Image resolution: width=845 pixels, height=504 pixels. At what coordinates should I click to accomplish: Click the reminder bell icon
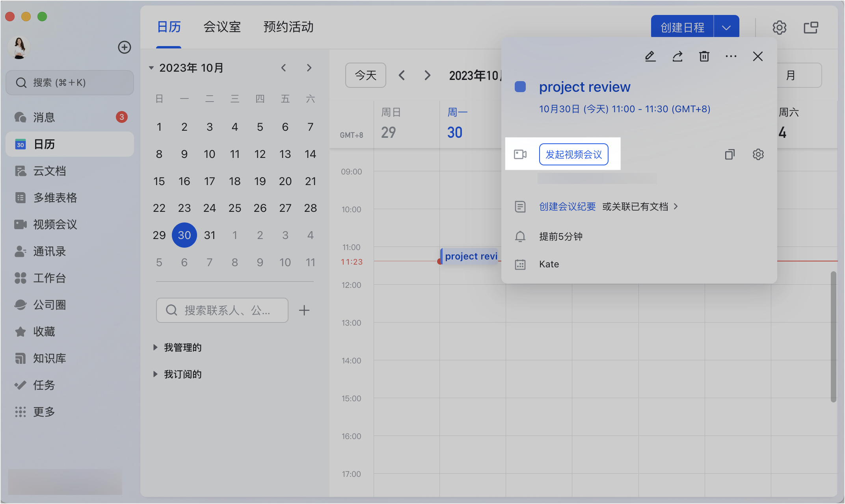coord(520,237)
